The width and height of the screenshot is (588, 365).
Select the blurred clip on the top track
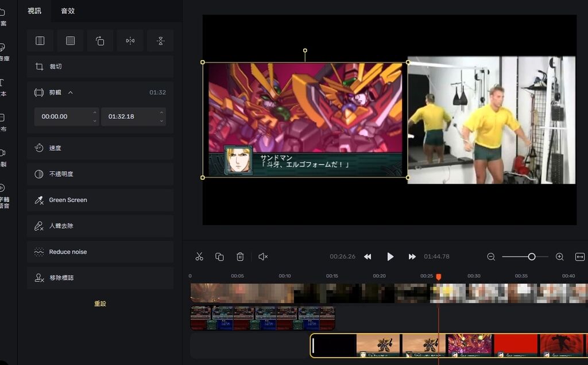tap(389, 293)
